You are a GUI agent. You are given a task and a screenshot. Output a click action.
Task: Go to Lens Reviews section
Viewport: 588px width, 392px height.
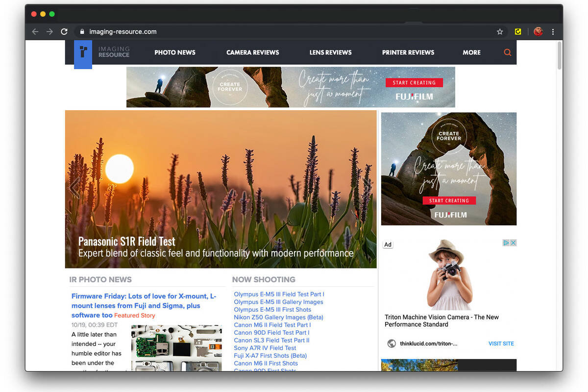[x=330, y=52]
